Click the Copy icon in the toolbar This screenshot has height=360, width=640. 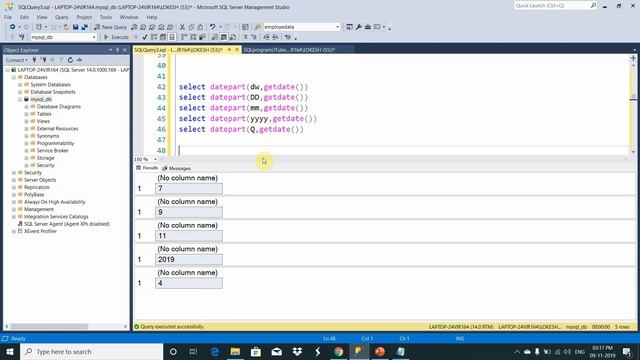pos(191,27)
